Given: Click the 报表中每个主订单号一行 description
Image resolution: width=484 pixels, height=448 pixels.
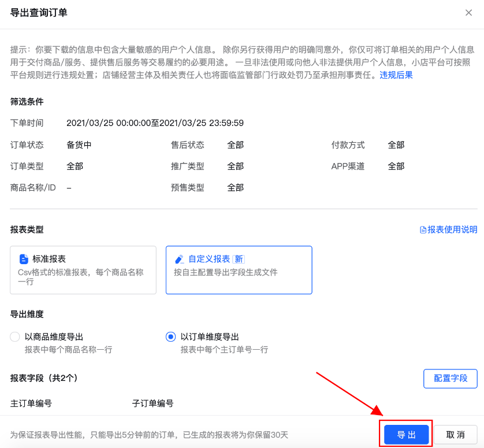Looking at the screenshot, I should 225,350.
